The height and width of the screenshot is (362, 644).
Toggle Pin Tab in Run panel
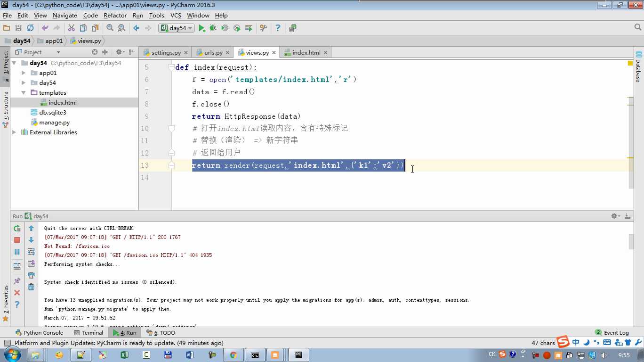(17, 281)
